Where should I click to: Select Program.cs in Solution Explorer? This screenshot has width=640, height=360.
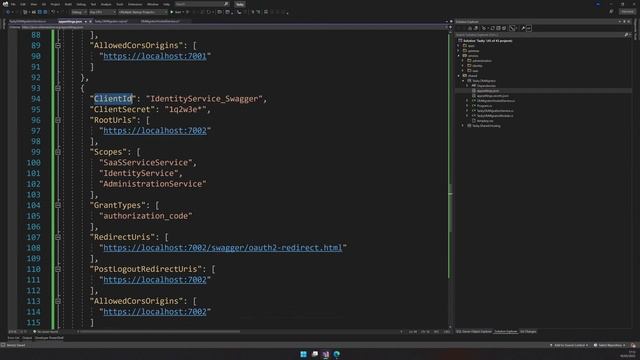coord(484,106)
